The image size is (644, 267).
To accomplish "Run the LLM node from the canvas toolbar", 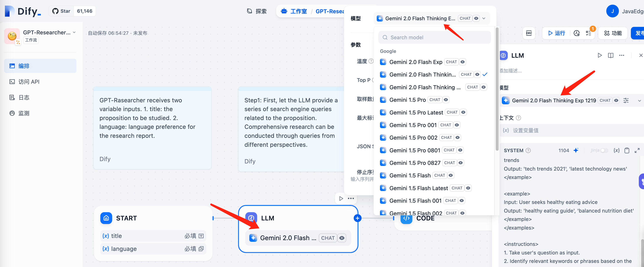I will tap(341, 199).
